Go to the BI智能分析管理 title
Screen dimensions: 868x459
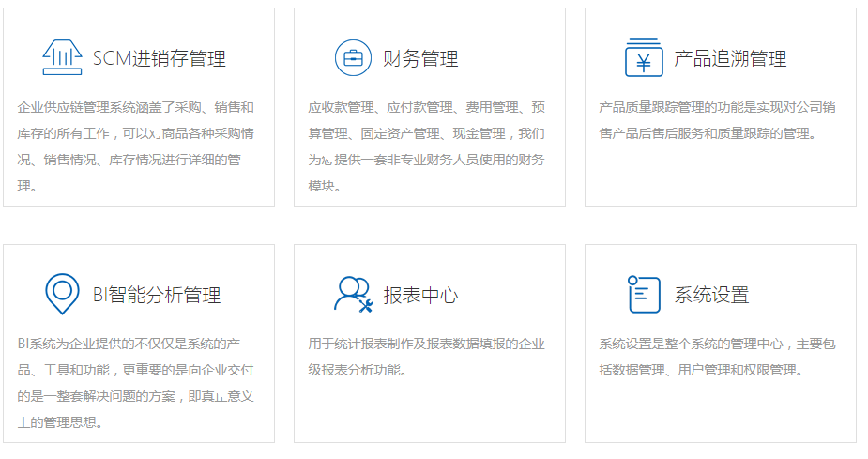click(157, 295)
